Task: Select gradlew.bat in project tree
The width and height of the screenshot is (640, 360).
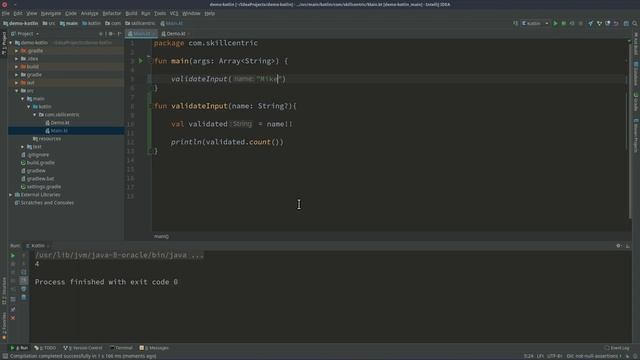Action: (40, 179)
